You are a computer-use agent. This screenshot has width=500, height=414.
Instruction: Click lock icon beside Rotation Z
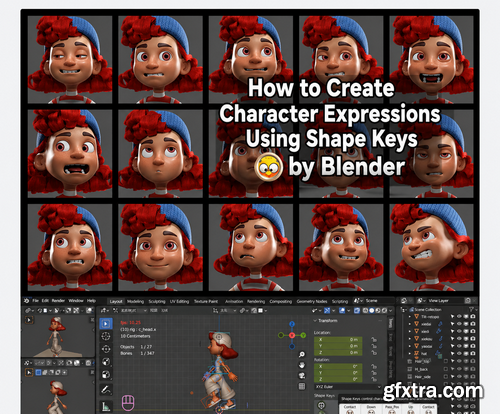coord(374,379)
